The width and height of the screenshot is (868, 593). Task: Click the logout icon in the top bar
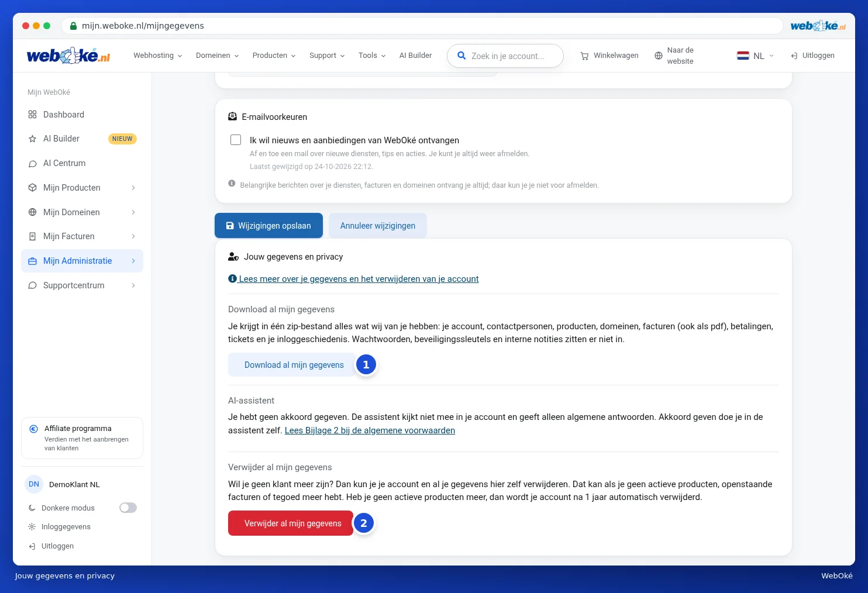pyautogui.click(x=794, y=56)
